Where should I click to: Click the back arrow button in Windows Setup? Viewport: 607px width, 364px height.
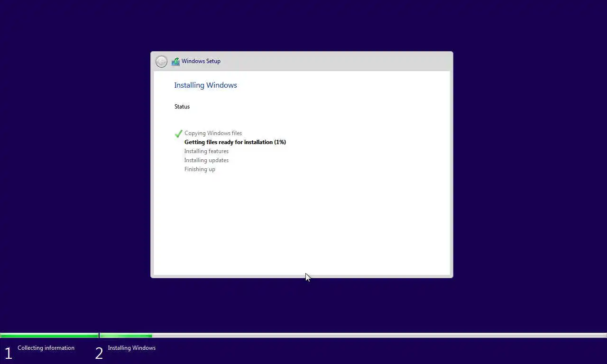[x=161, y=62]
